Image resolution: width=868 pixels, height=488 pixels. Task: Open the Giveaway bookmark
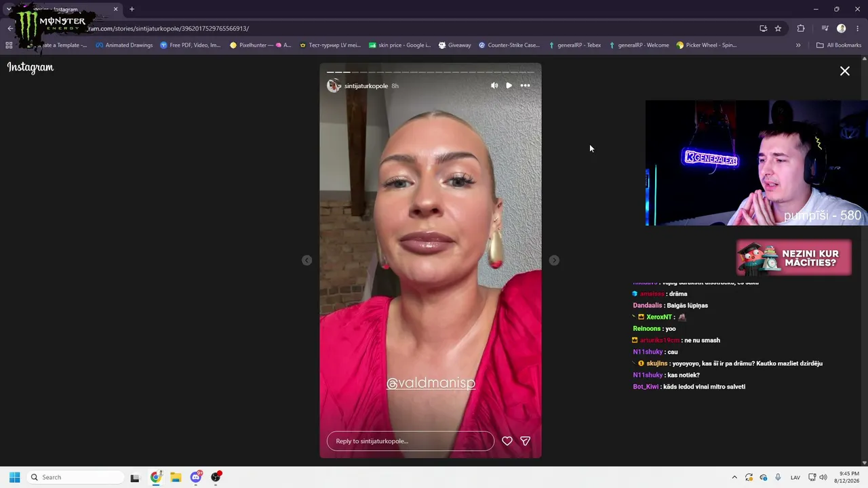pos(455,45)
